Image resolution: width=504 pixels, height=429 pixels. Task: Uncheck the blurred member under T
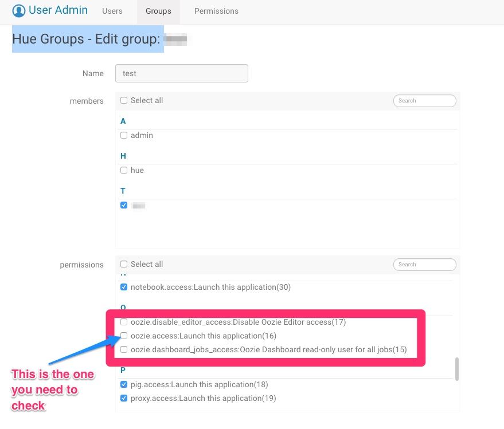(124, 205)
